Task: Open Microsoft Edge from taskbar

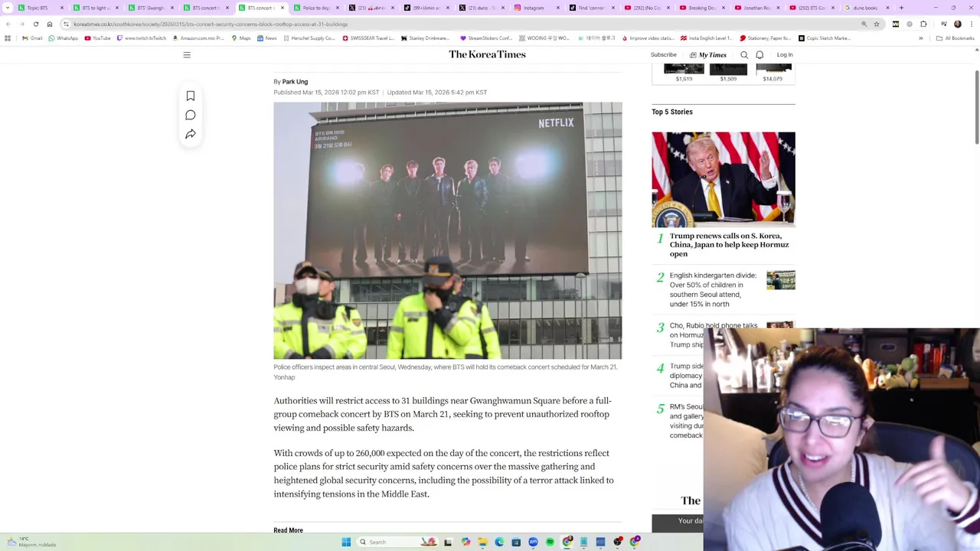Action: pos(499,542)
